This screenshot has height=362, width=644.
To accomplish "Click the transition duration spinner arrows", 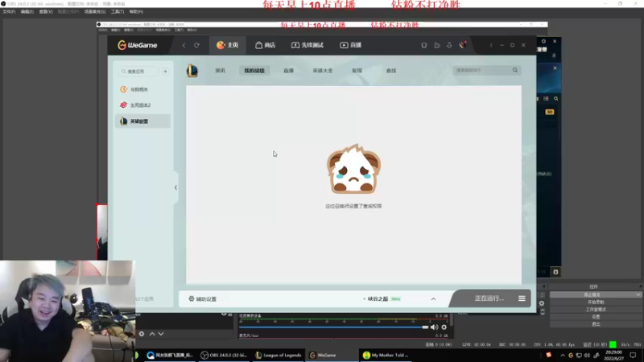I will 543,312.
